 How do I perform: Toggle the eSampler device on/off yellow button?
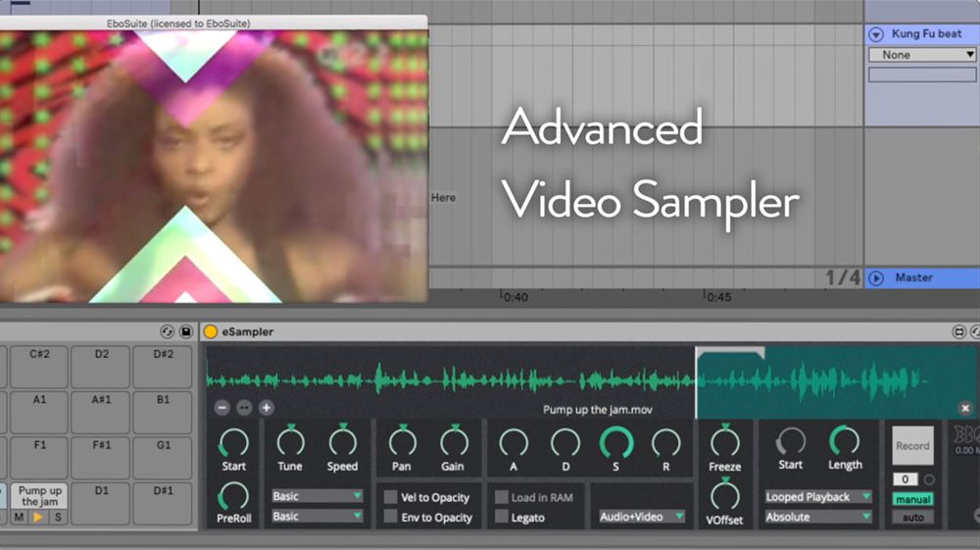click(x=211, y=332)
